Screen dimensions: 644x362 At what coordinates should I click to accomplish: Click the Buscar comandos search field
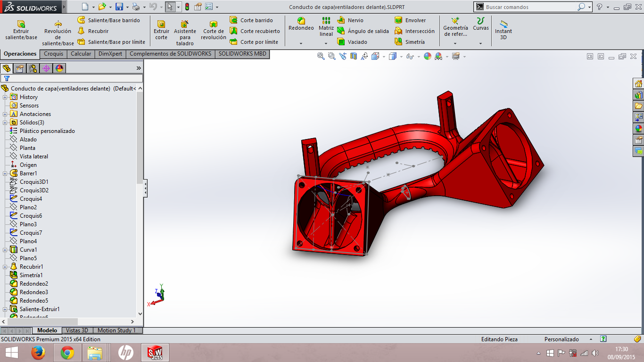coord(531,7)
